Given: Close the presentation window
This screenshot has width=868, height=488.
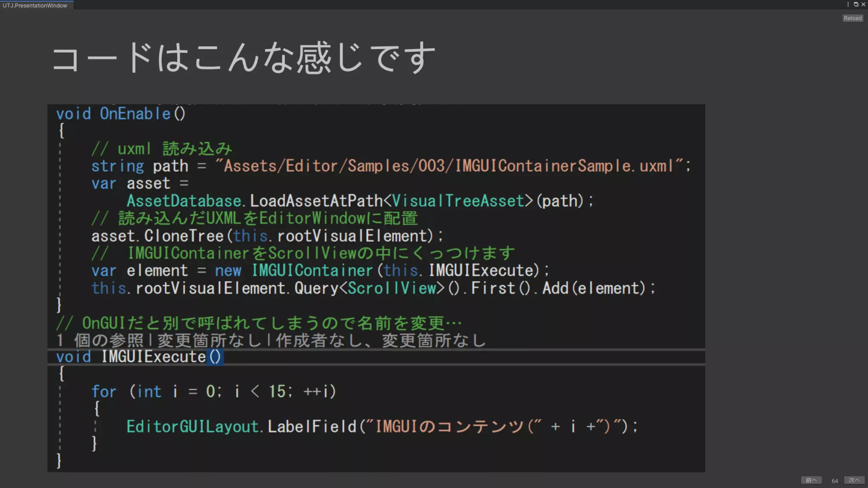Looking at the screenshot, I should [x=863, y=4].
